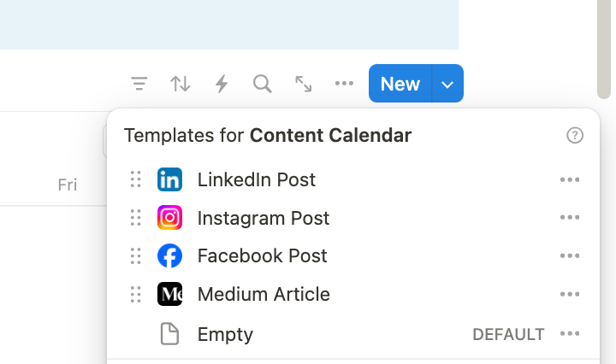616x364 pixels.
Task: Select the Medium Article template
Action: click(x=264, y=295)
